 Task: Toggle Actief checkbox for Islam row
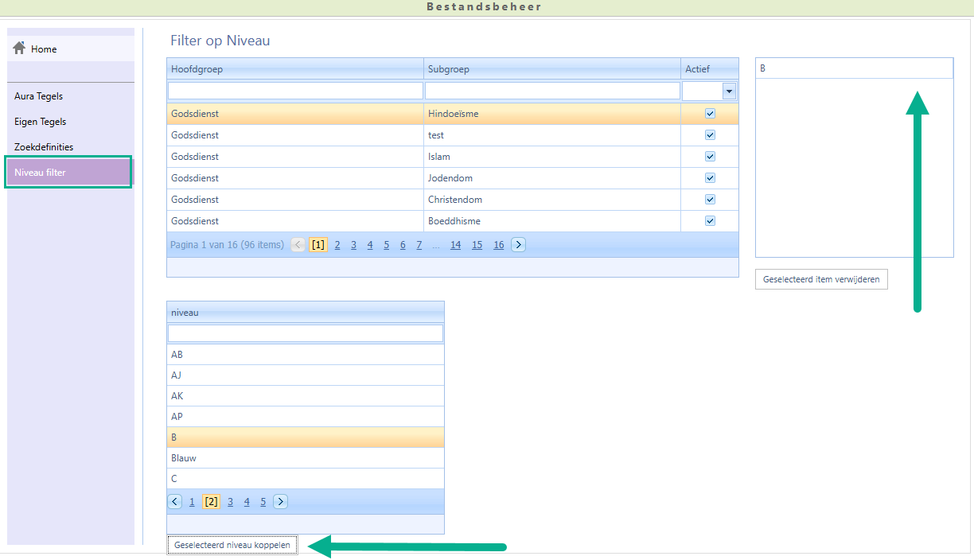tap(710, 157)
